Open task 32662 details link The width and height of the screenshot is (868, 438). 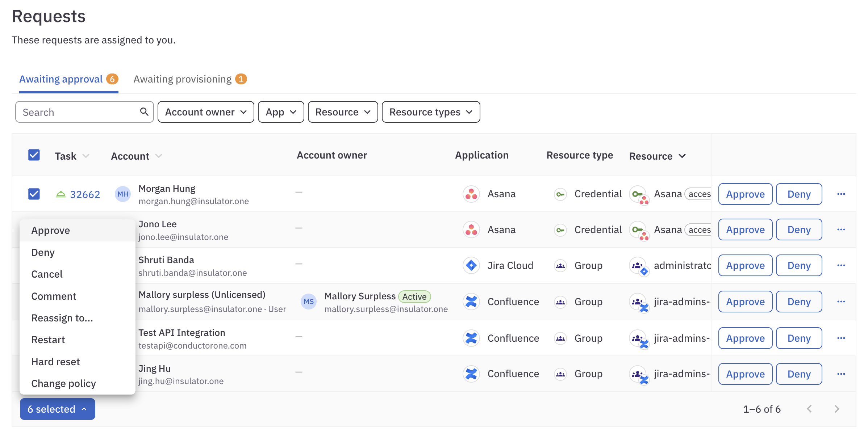pos(85,194)
